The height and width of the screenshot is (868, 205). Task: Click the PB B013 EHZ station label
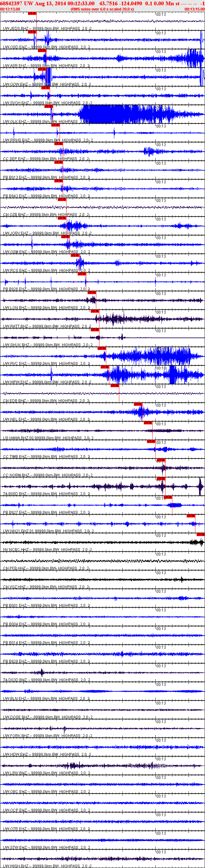pos(47,177)
